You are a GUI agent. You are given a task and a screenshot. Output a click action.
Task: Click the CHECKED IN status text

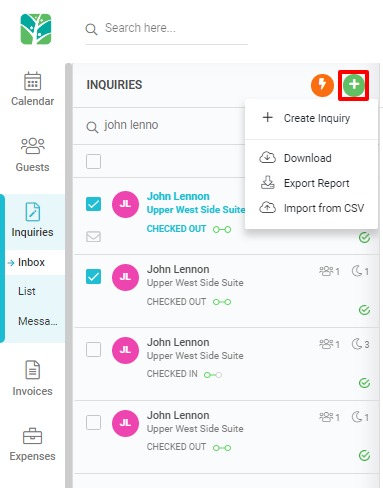point(172,374)
